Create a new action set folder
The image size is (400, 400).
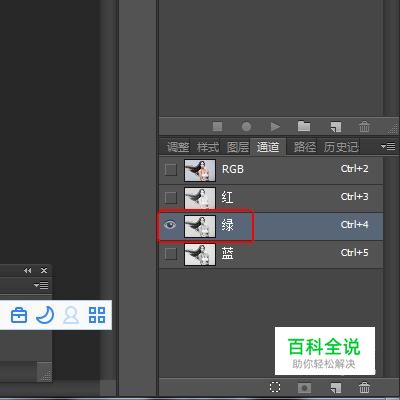[x=304, y=126]
